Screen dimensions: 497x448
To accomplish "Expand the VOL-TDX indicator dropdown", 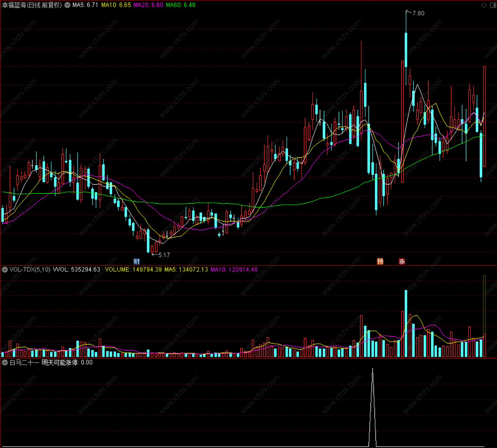I will [x=5, y=270].
